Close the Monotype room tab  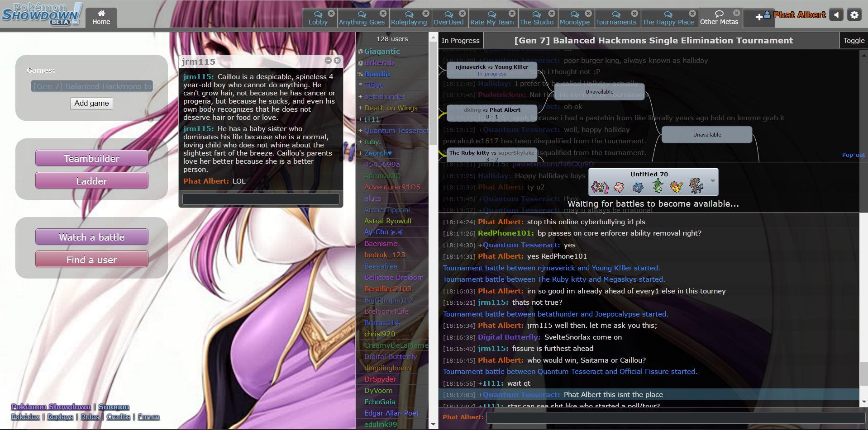588,13
